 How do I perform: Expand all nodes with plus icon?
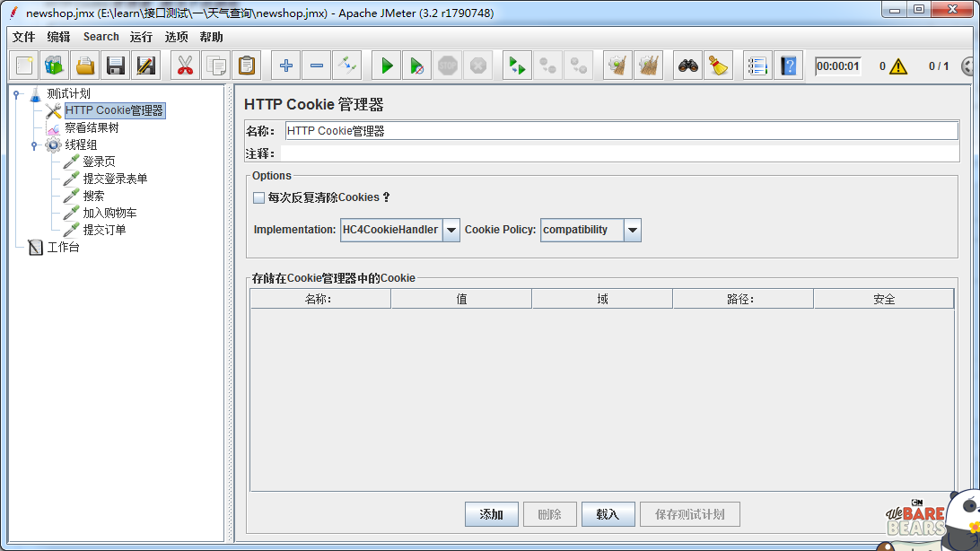click(x=286, y=66)
